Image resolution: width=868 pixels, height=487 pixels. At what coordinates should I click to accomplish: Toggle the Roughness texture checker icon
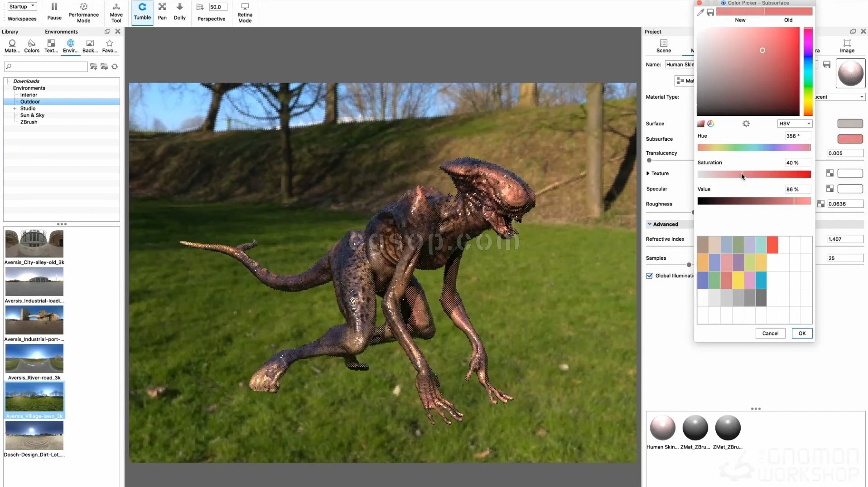pyautogui.click(x=820, y=204)
